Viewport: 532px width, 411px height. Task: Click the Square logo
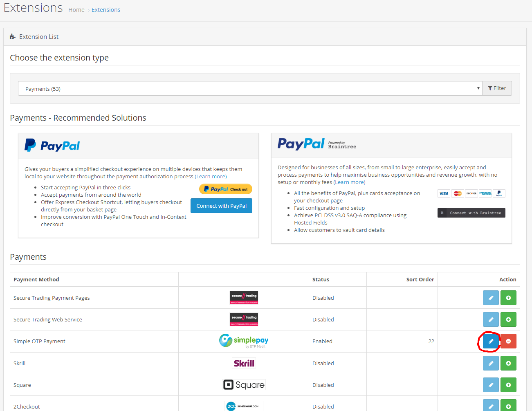point(244,385)
